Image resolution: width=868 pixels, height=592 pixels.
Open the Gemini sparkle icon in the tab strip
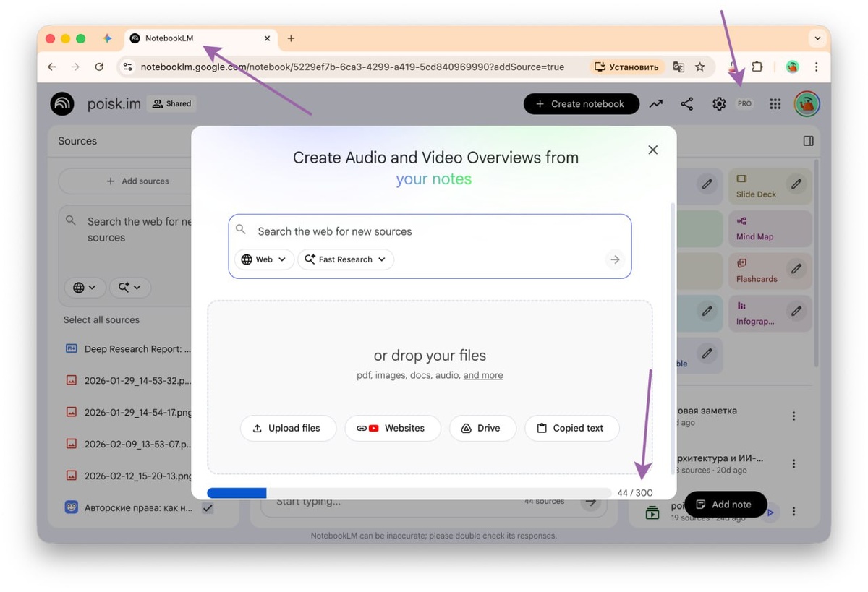107,38
